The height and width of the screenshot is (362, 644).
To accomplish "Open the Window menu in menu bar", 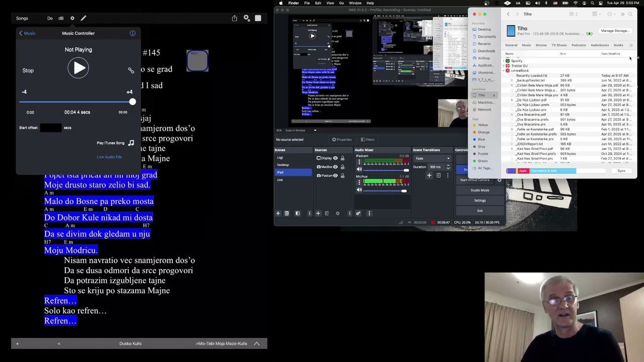I will click(355, 3).
